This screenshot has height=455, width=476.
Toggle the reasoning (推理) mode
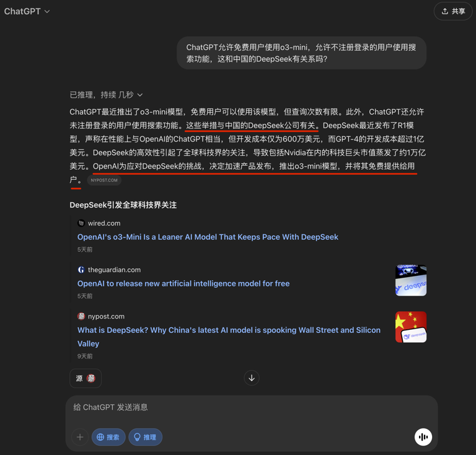coord(146,437)
